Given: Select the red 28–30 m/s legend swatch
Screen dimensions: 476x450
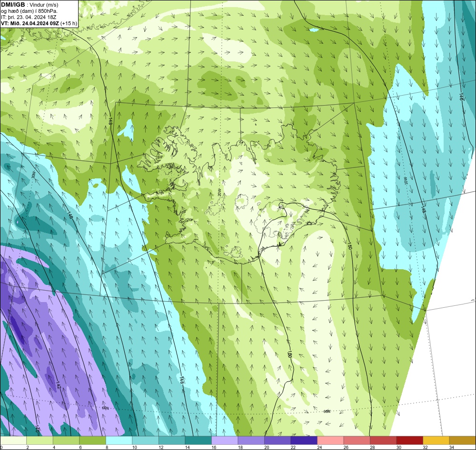Looking at the screenshot, I should 383,440.
